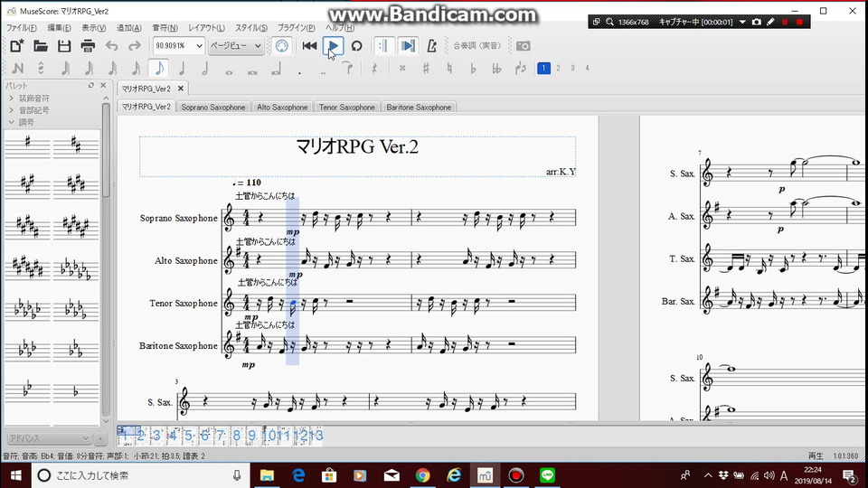
Task: Undock the パレット panel
Action: (90, 86)
